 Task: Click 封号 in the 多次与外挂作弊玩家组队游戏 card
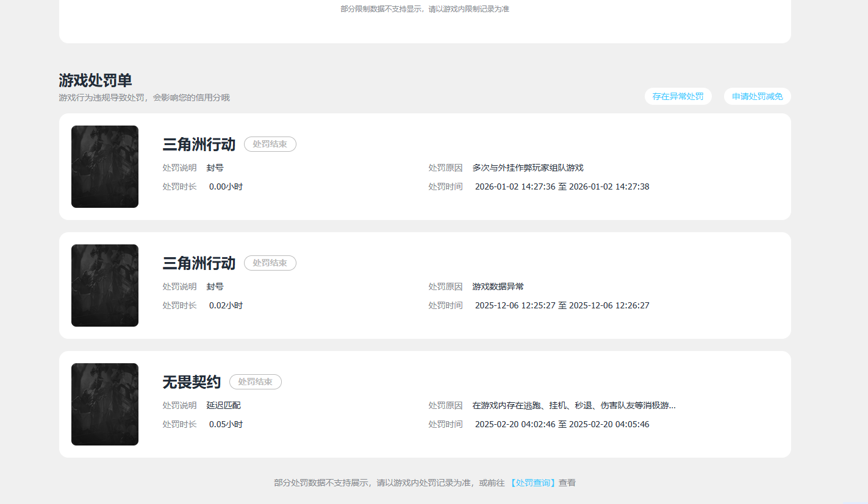pyautogui.click(x=215, y=168)
